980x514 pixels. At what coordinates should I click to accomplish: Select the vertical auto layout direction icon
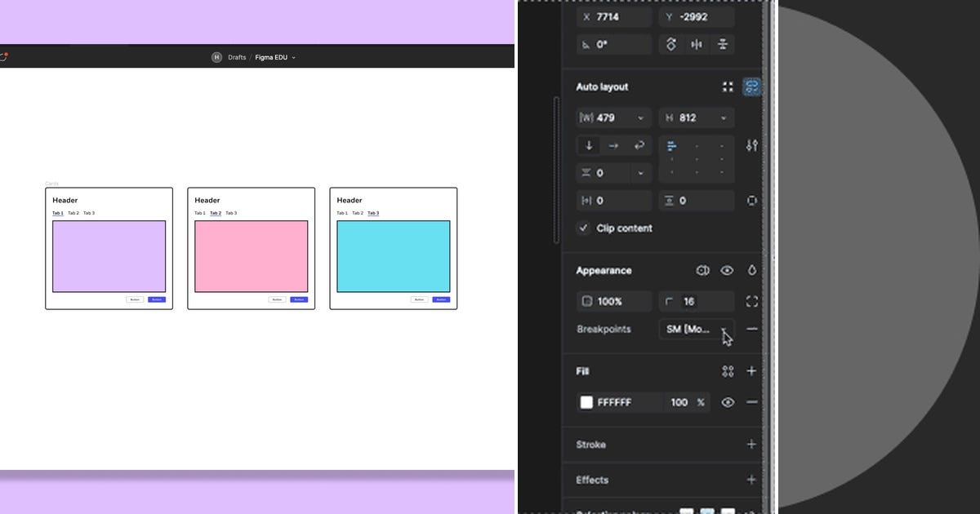pos(588,145)
